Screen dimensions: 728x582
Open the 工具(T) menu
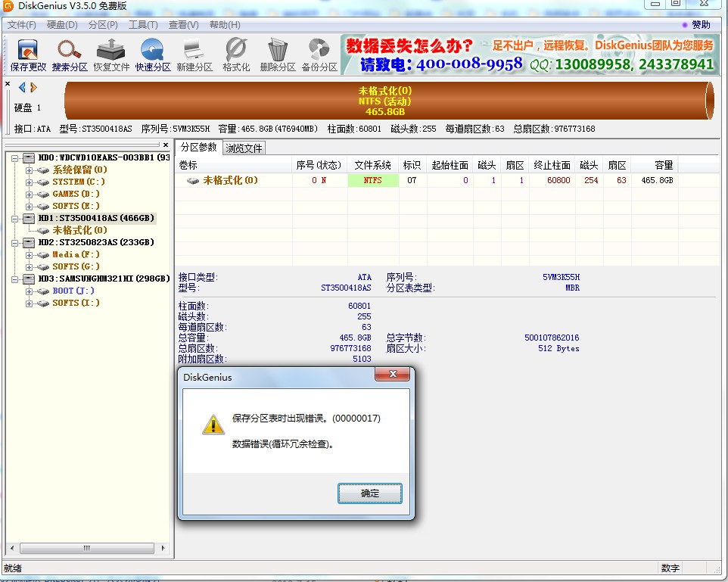[143, 25]
